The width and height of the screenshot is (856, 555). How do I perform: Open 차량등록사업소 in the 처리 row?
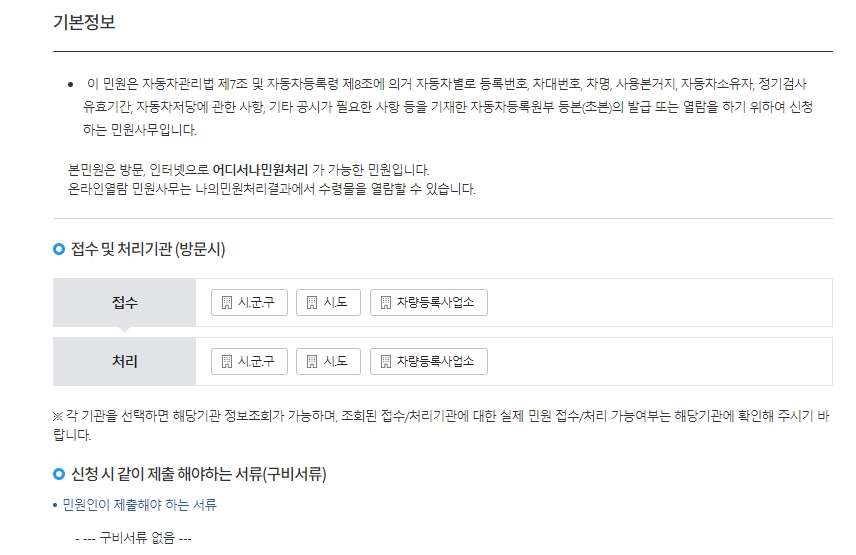[428, 361]
